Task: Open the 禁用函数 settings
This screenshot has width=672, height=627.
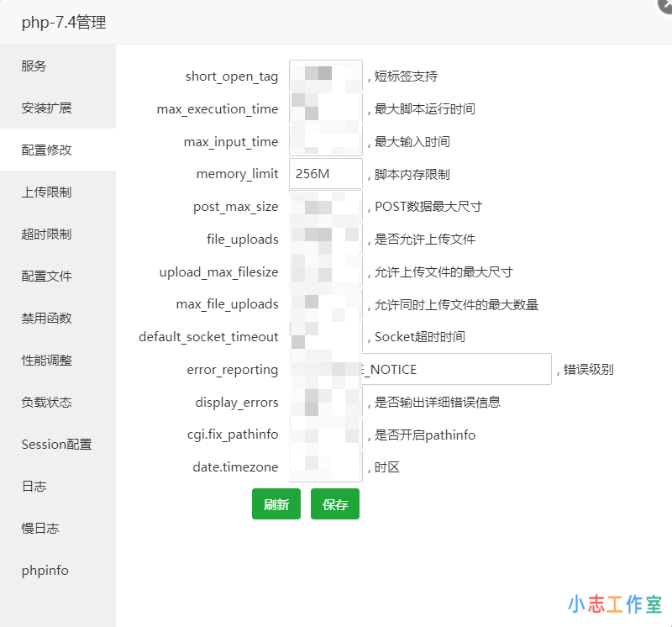Action: coord(46,318)
